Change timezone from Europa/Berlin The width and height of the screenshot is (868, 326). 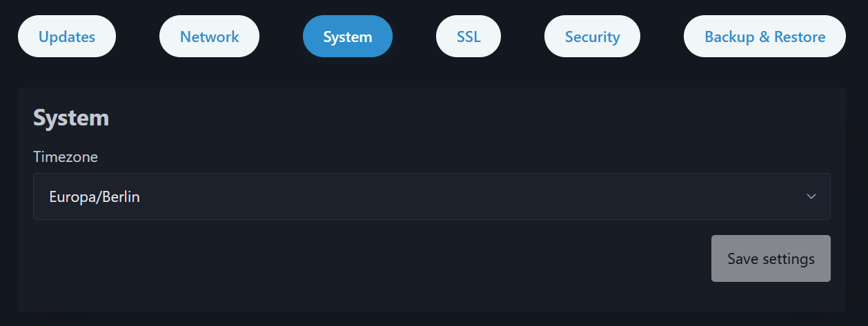click(431, 196)
